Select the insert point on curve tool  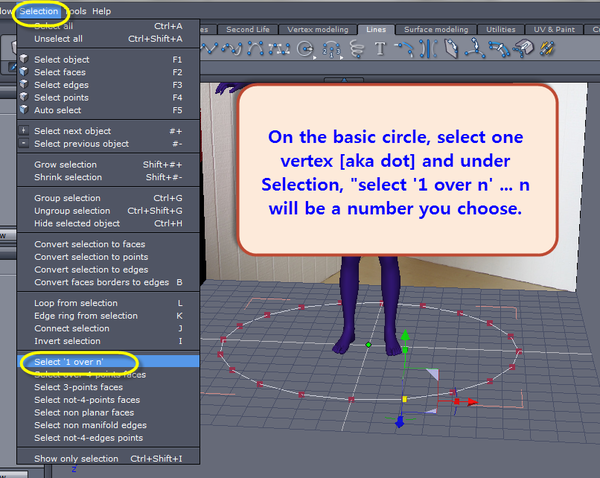(475, 48)
